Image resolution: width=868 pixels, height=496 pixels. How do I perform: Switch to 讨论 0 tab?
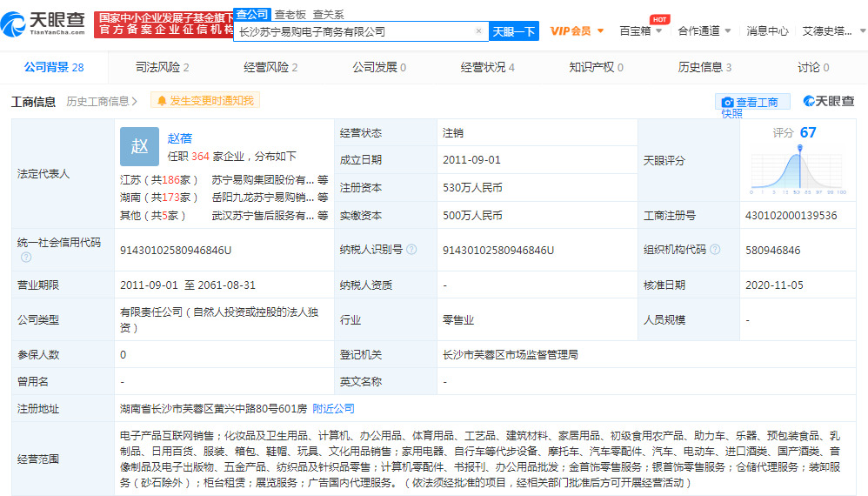pyautogui.click(x=813, y=68)
